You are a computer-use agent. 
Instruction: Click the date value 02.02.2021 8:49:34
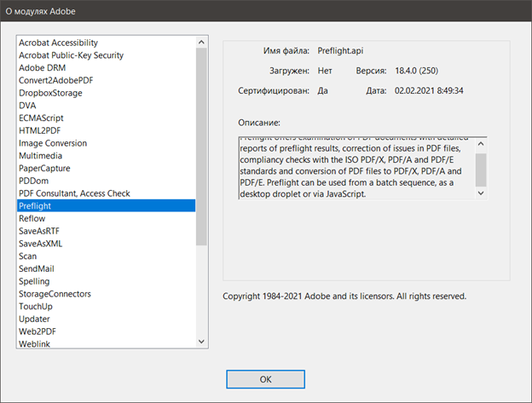pos(429,90)
